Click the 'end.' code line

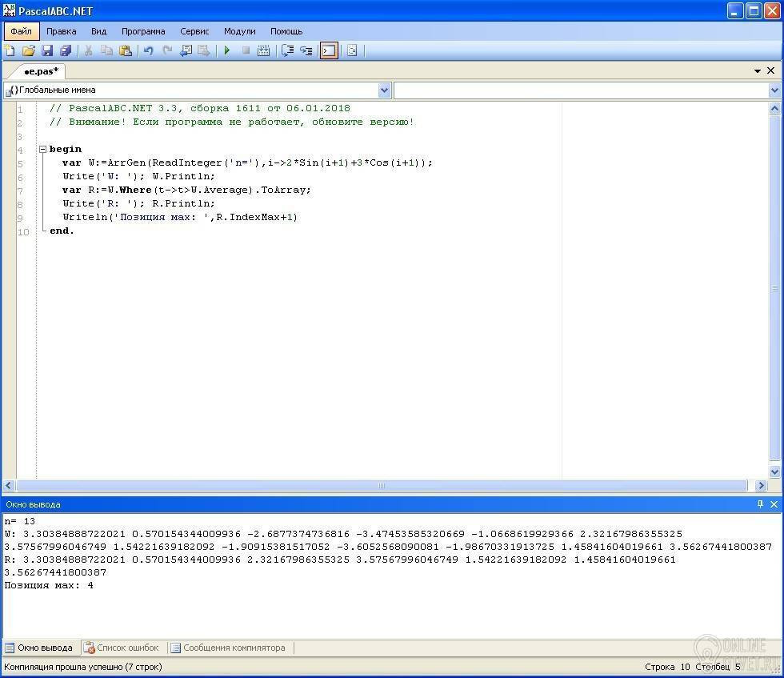click(x=62, y=231)
